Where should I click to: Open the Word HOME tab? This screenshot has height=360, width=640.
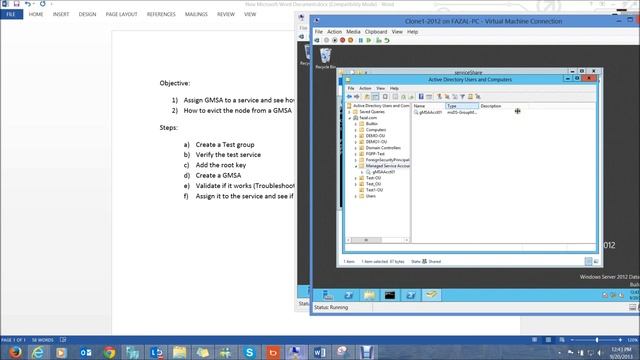(x=36, y=14)
